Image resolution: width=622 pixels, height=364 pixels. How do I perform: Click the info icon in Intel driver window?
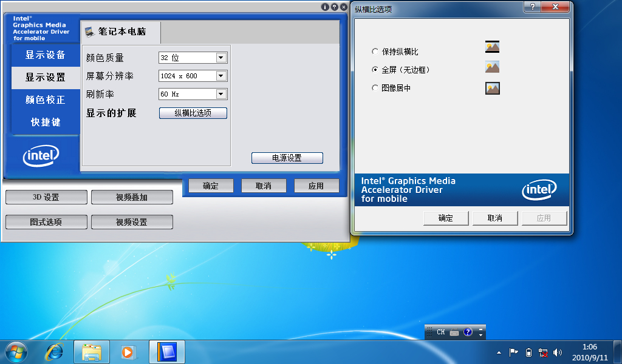coord(325,7)
